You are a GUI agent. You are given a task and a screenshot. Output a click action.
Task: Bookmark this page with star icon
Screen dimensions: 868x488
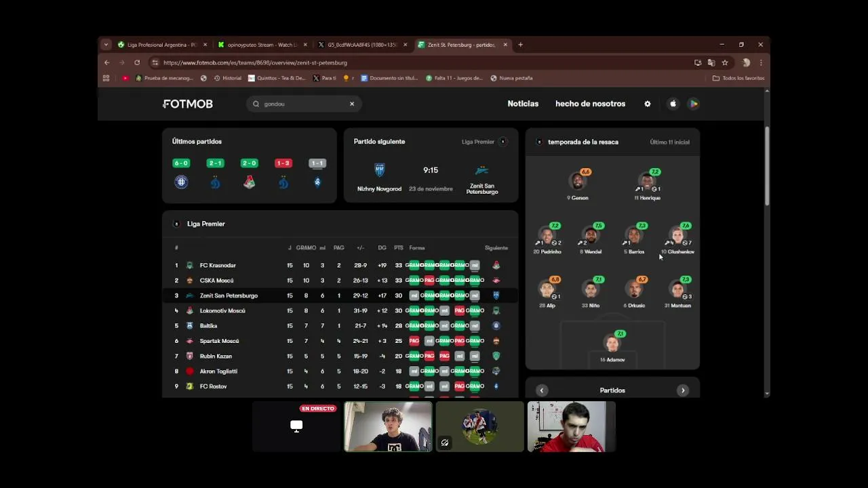pyautogui.click(x=725, y=62)
